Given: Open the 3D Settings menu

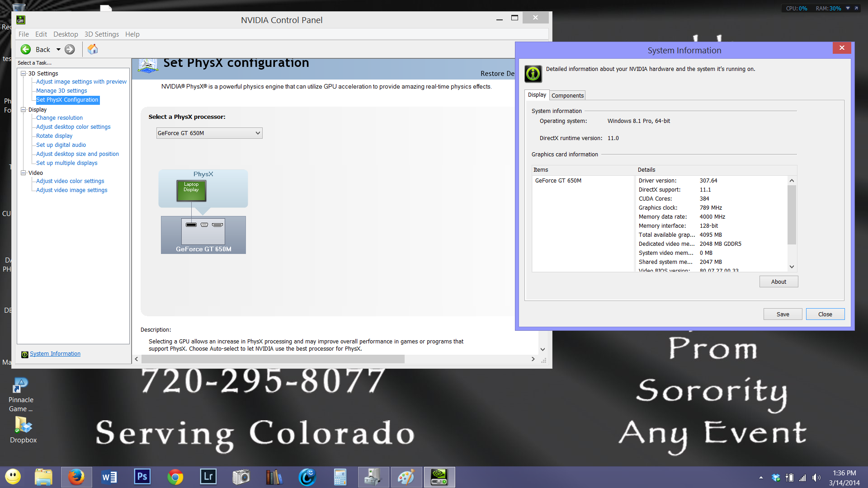Looking at the screenshot, I should [102, 34].
